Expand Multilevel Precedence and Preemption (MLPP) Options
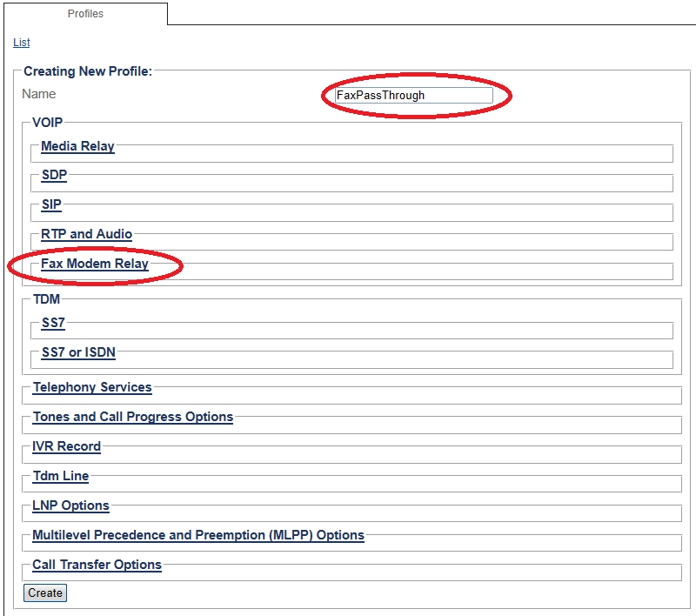Screen dimensions: 696x616 tap(198, 535)
